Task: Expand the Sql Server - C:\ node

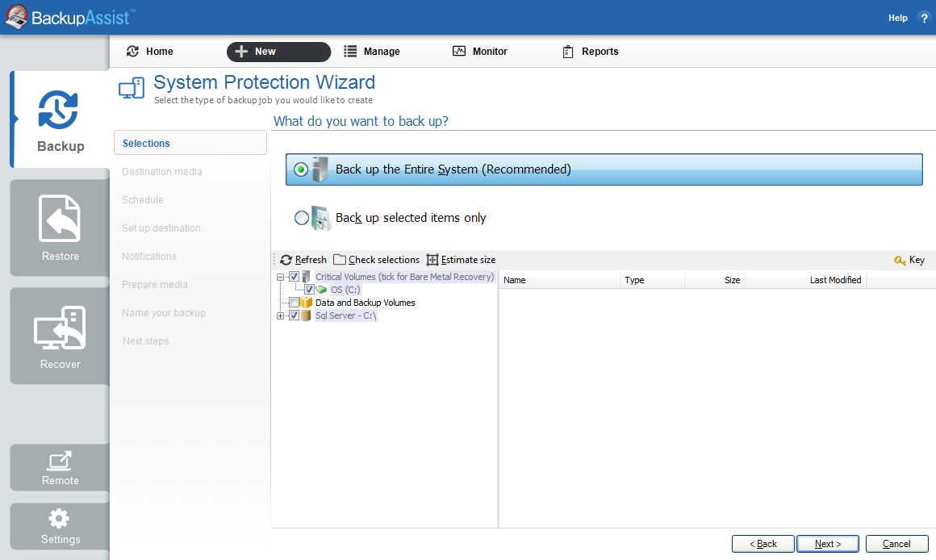Action: coord(281,316)
